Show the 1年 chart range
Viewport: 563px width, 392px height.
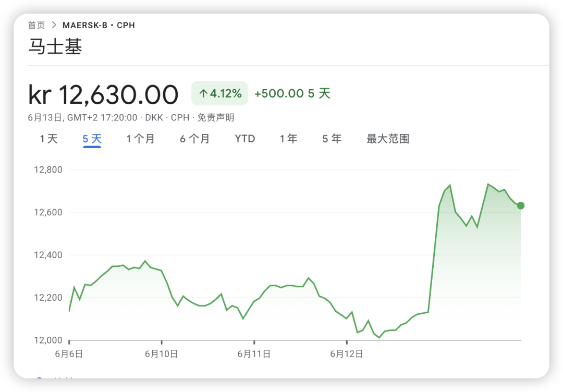[288, 139]
